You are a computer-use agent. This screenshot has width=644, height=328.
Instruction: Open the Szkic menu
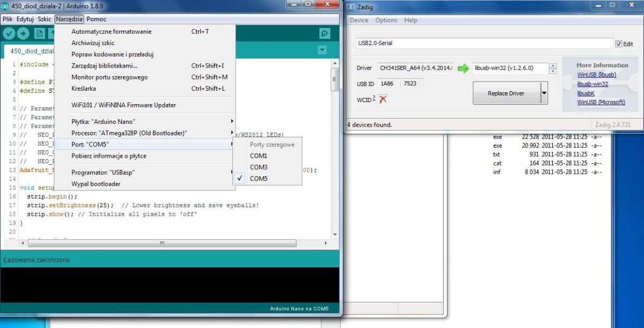tap(45, 19)
